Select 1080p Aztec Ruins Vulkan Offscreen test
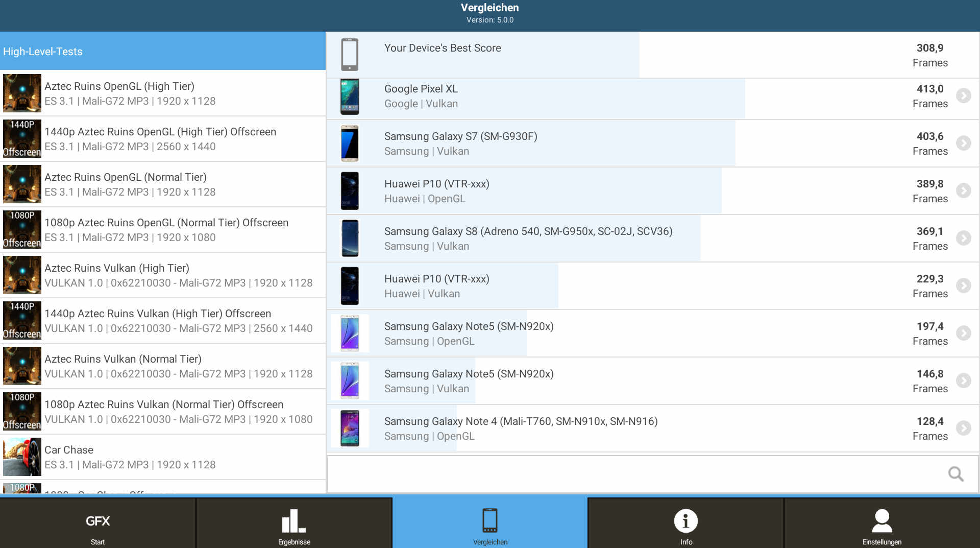The width and height of the screenshot is (980, 548). coord(163,412)
